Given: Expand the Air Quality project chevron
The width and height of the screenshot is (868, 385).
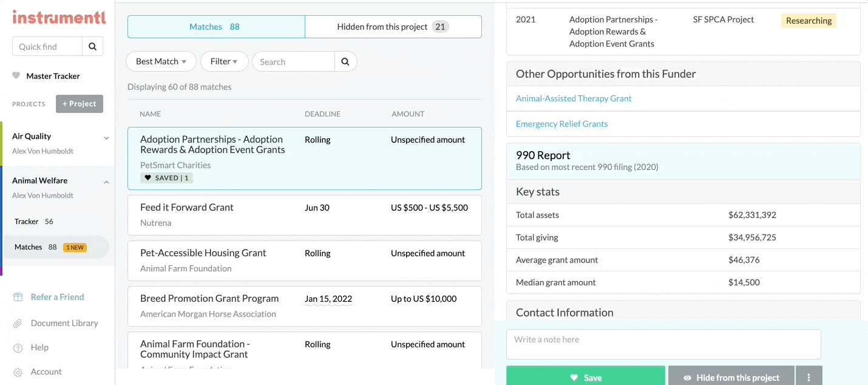Looking at the screenshot, I should pyautogui.click(x=106, y=138).
